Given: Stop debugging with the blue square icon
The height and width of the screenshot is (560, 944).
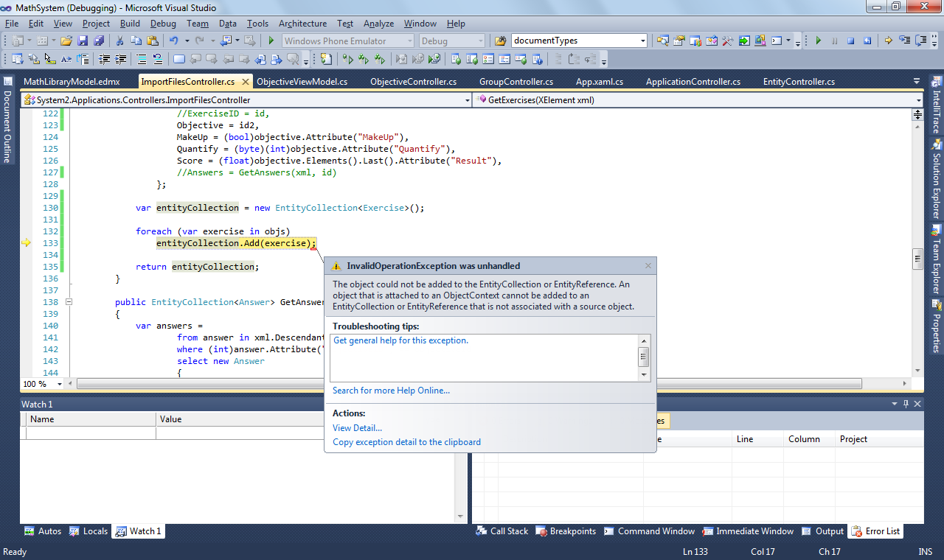Looking at the screenshot, I should 850,41.
